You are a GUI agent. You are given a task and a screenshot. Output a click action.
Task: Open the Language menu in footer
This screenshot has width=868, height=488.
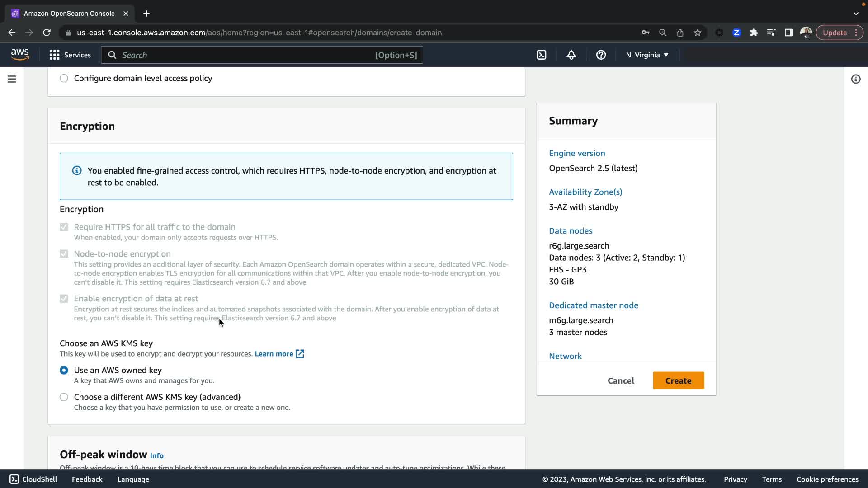click(x=133, y=479)
